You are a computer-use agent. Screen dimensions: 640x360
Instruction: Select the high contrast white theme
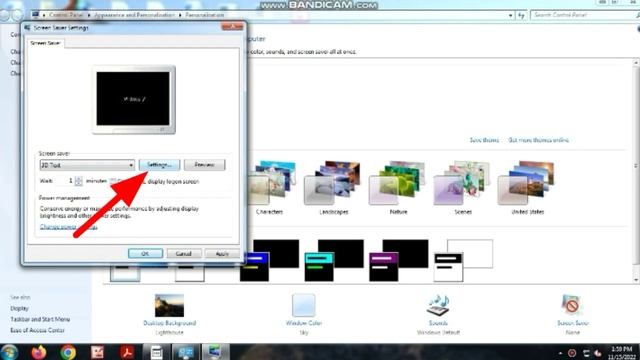click(463, 260)
